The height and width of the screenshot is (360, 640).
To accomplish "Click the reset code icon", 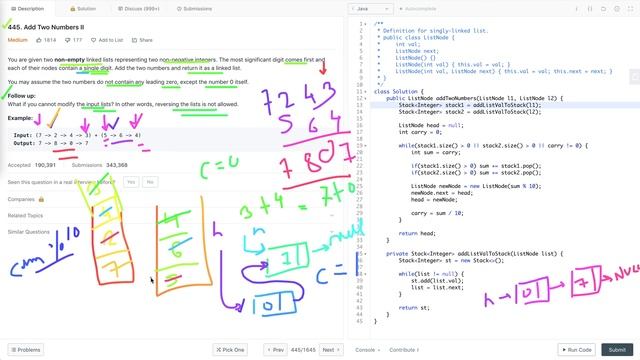I will point(603,9).
